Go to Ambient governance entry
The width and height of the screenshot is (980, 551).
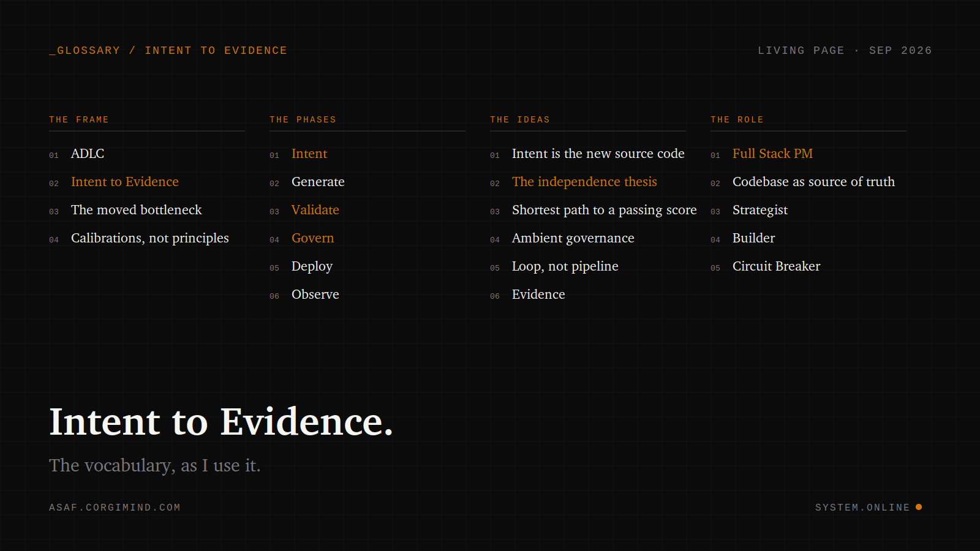pyautogui.click(x=573, y=238)
